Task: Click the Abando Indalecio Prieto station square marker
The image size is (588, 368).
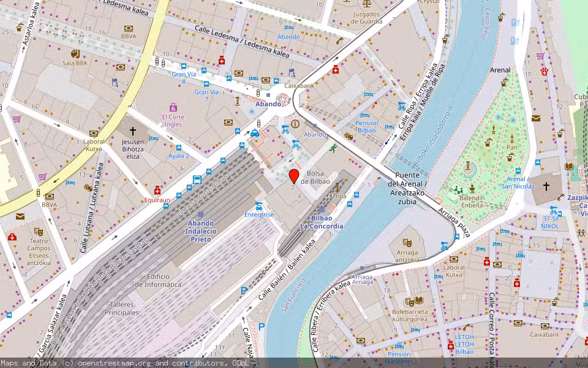Action: click(201, 215)
